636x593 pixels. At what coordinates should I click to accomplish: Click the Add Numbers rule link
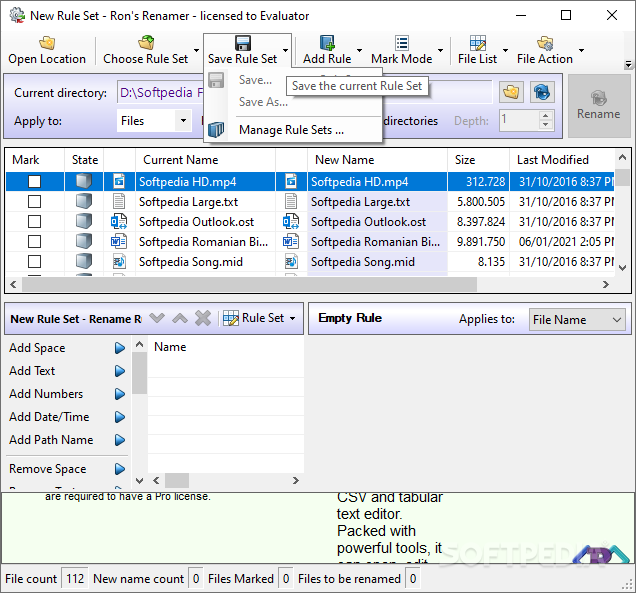(x=46, y=394)
